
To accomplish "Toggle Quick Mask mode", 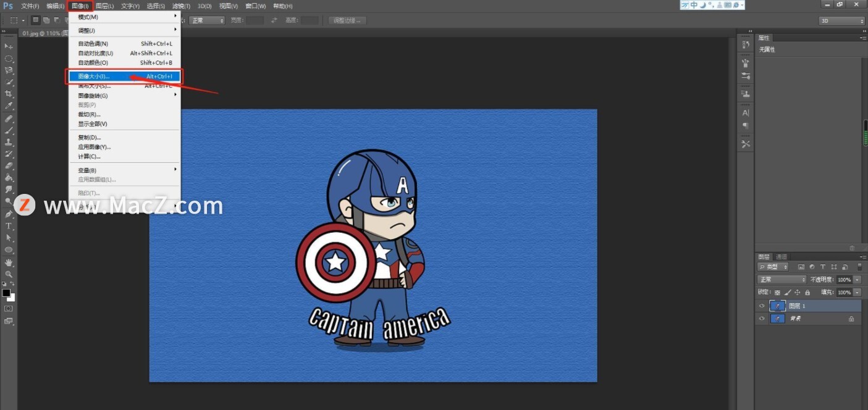I will (x=9, y=308).
